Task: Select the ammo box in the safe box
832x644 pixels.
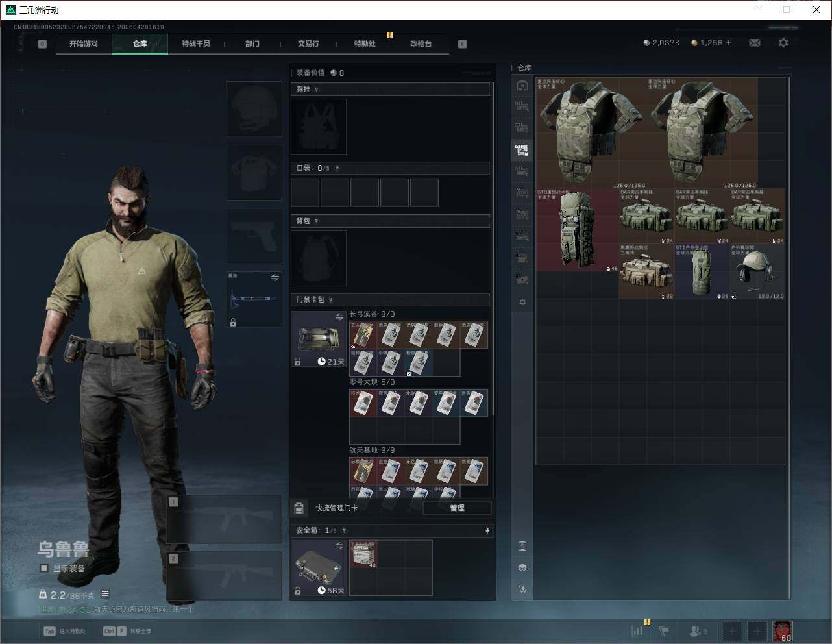Action: pos(363,554)
